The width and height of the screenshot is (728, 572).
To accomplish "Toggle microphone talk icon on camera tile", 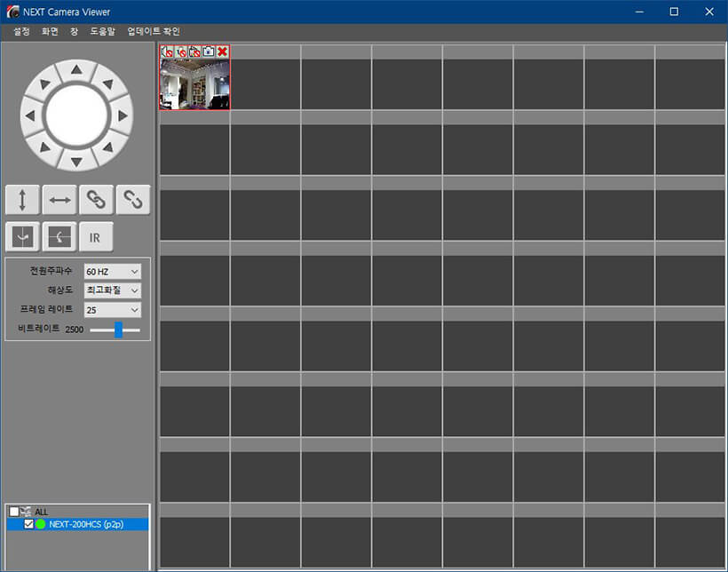I will click(181, 52).
